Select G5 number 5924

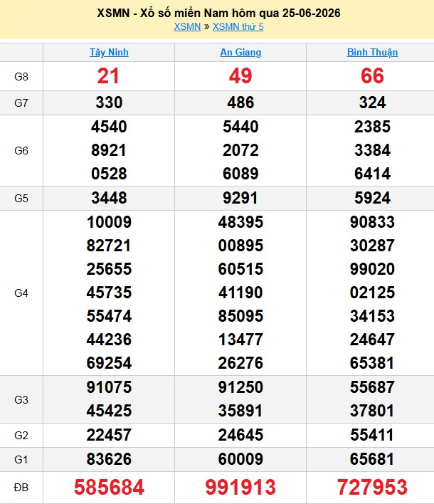372,198
